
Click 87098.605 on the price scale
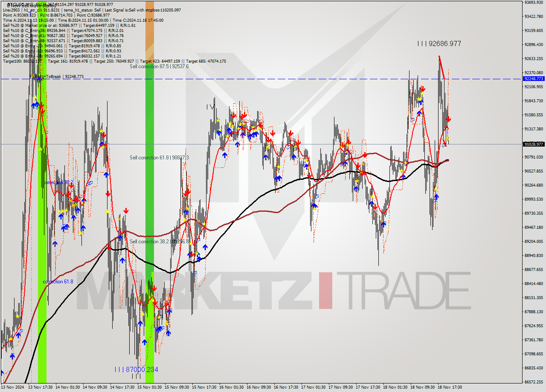coord(534,354)
